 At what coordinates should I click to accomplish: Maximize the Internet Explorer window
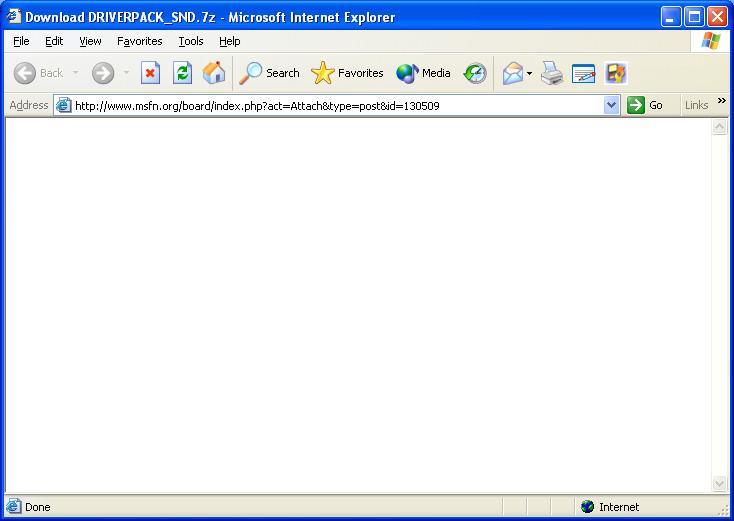[x=694, y=17]
